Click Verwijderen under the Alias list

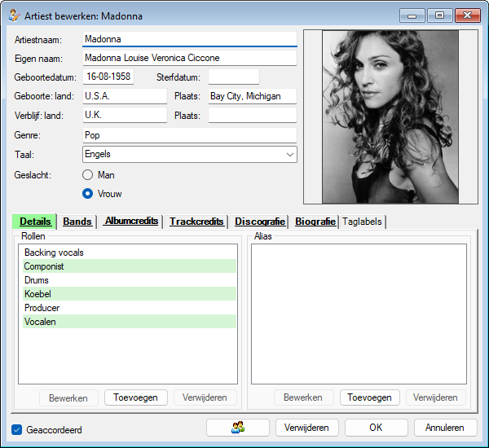(436, 397)
